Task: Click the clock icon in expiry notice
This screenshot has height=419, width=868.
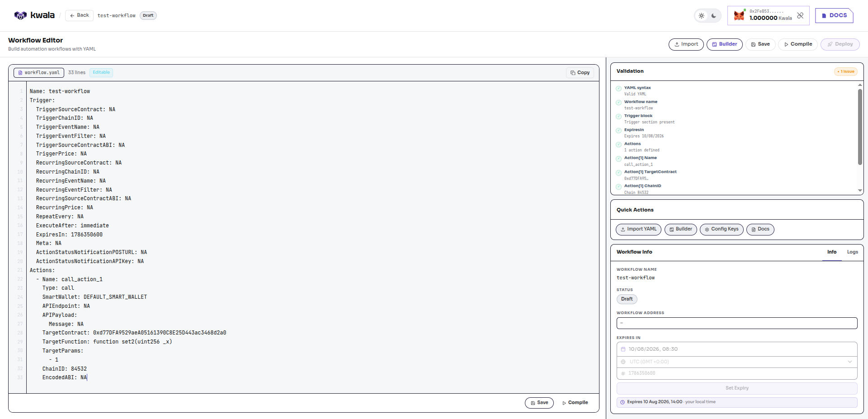Action: [623, 402]
